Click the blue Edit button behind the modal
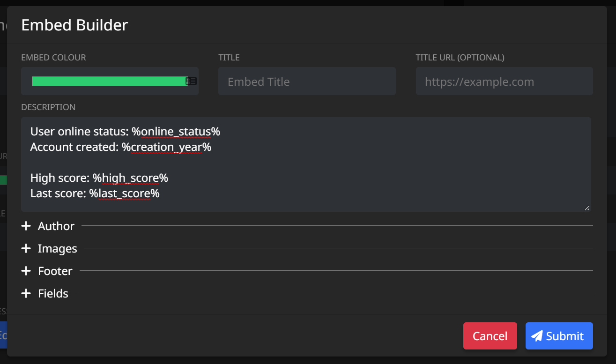This screenshot has width=616, height=364. coord(4,335)
